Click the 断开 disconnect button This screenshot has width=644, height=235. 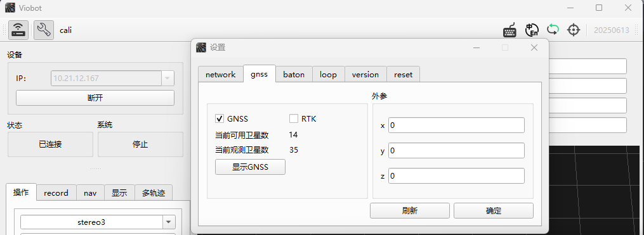tap(95, 98)
